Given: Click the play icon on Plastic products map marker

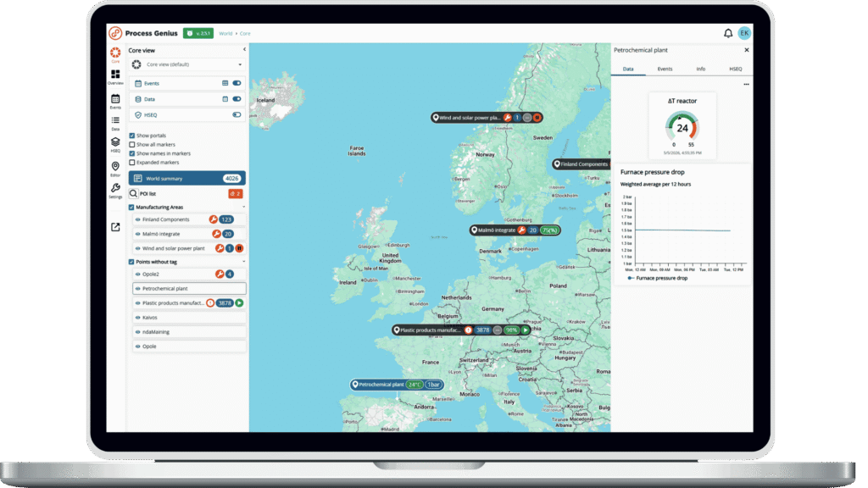Looking at the screenshot, I should [526, 330].
